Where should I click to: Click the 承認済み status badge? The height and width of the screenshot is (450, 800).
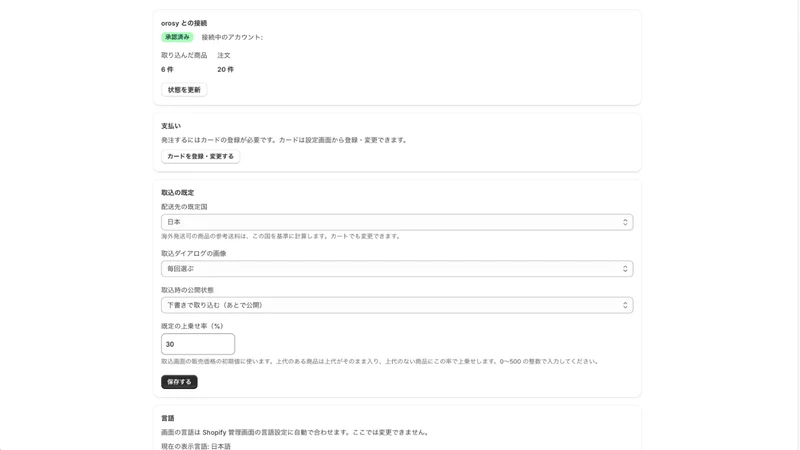177,37
